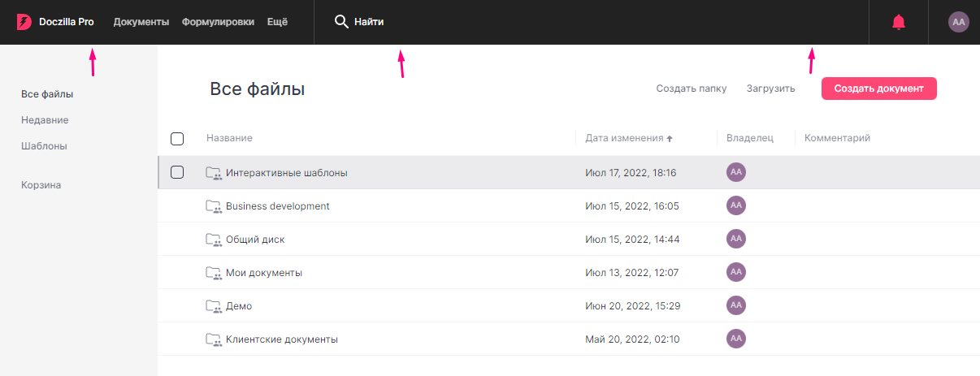Open the Документы menu
The image size is (980, 376).
coord(141,22)
